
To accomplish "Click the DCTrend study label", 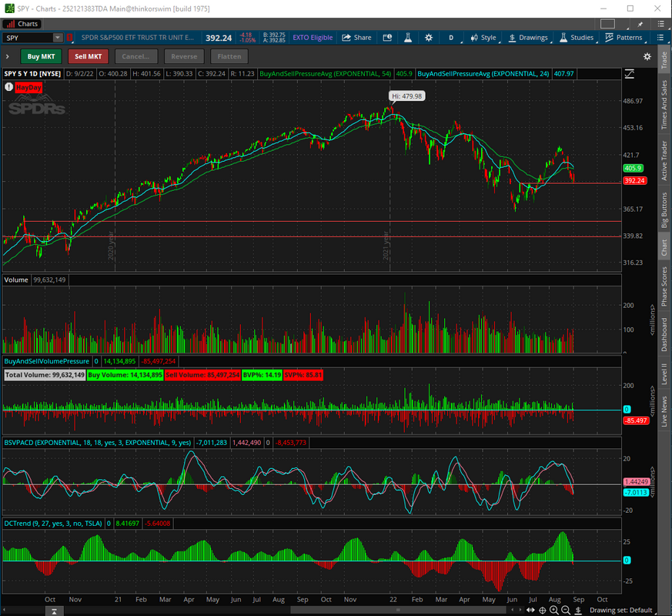I will [53, 524].
